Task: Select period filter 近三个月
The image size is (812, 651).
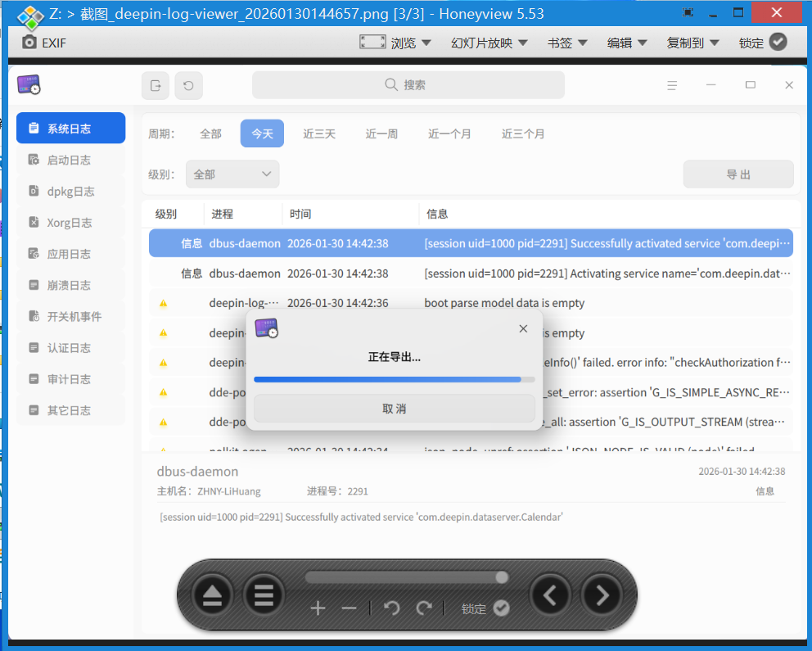Action: (523, 133)
